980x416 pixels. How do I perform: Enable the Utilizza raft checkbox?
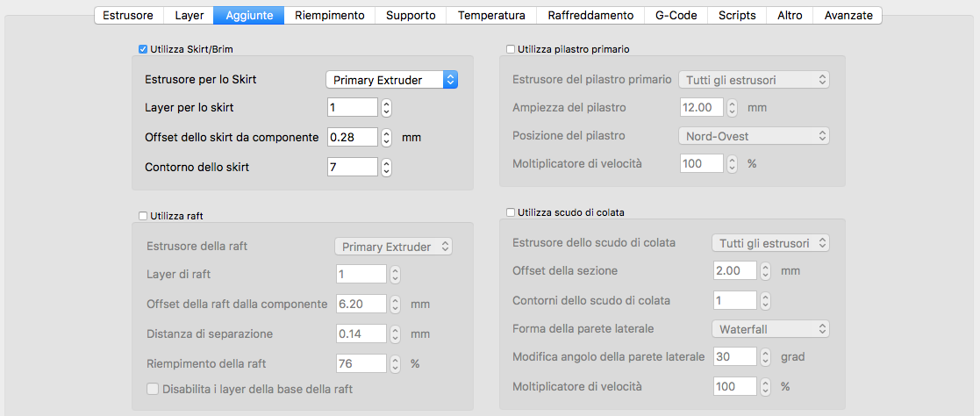point(143,215)
